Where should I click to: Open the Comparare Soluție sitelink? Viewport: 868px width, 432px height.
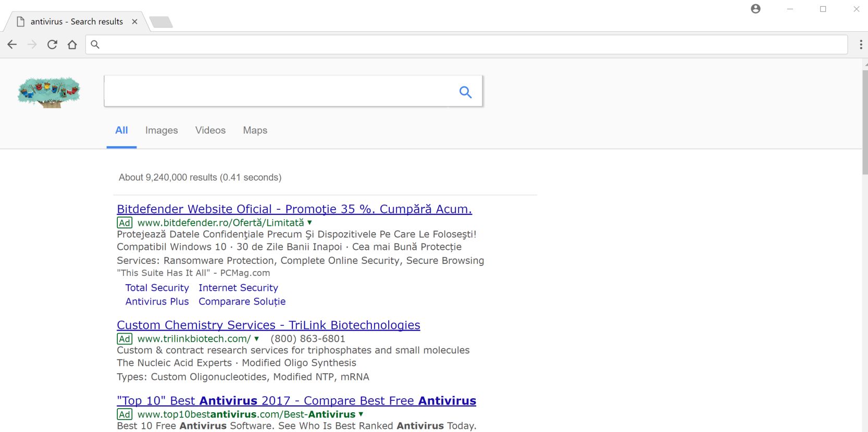tap(242, 301)
